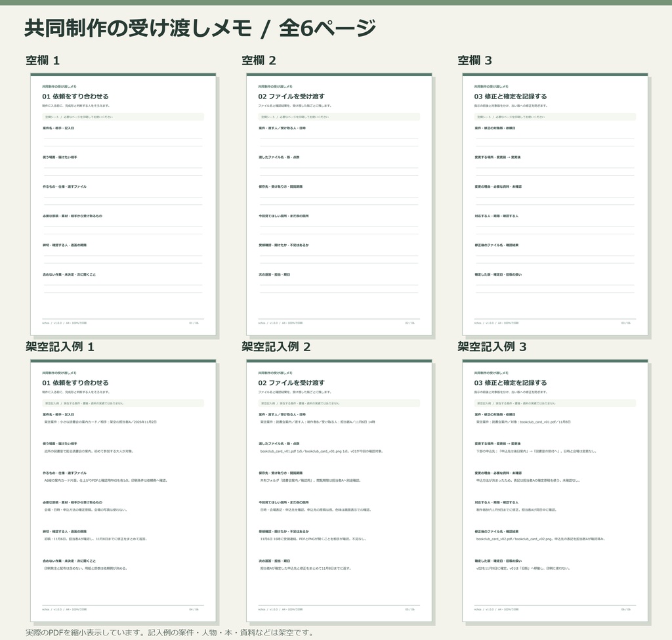Click the bookclub_card_v02.pdf line on 架空記入例 3 page

point(541,539)
